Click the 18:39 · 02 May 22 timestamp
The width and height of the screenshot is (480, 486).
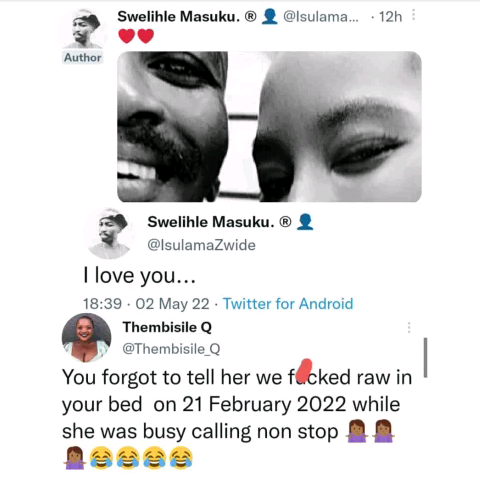pyautogui.click(x=146, y=304)
